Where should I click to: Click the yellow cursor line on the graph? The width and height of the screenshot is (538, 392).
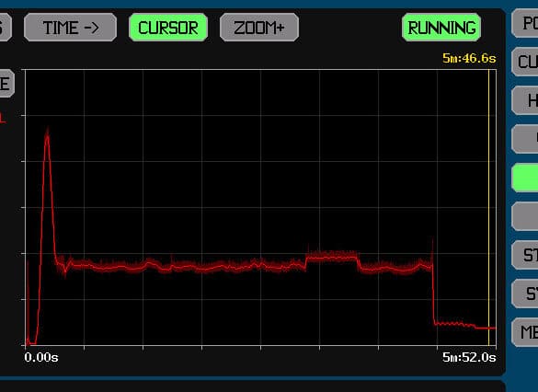489,206
